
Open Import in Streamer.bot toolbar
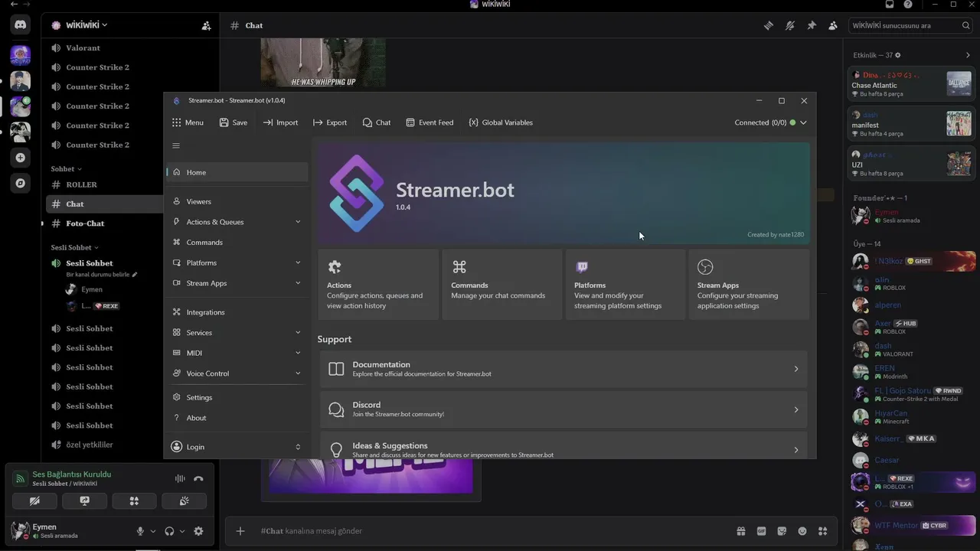pyautogui.click(x=280, y=122)
